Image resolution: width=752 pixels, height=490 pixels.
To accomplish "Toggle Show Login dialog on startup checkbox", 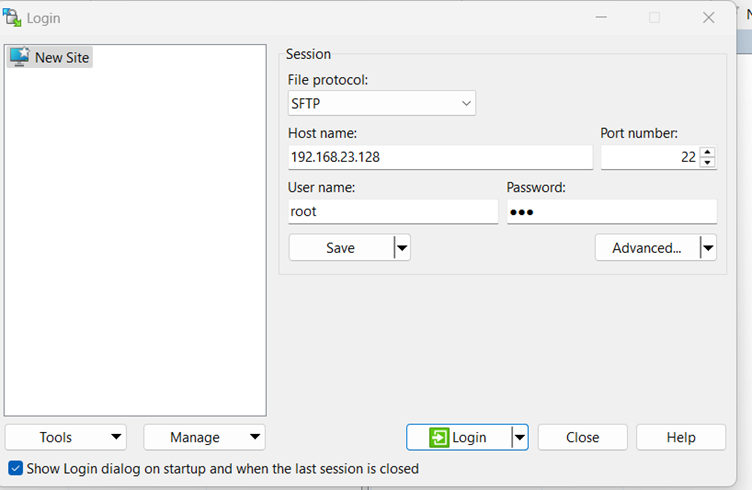I will [x=15, y=468].
